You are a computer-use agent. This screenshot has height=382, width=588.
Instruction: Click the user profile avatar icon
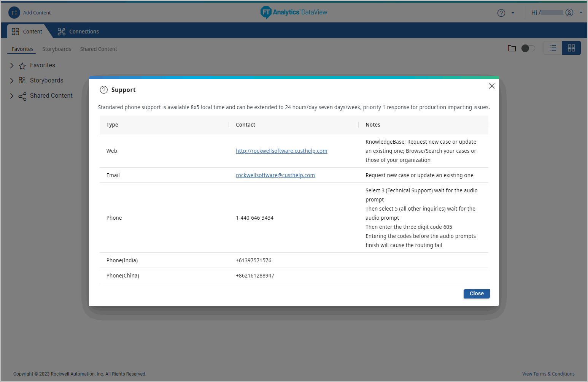pos(569,13)
